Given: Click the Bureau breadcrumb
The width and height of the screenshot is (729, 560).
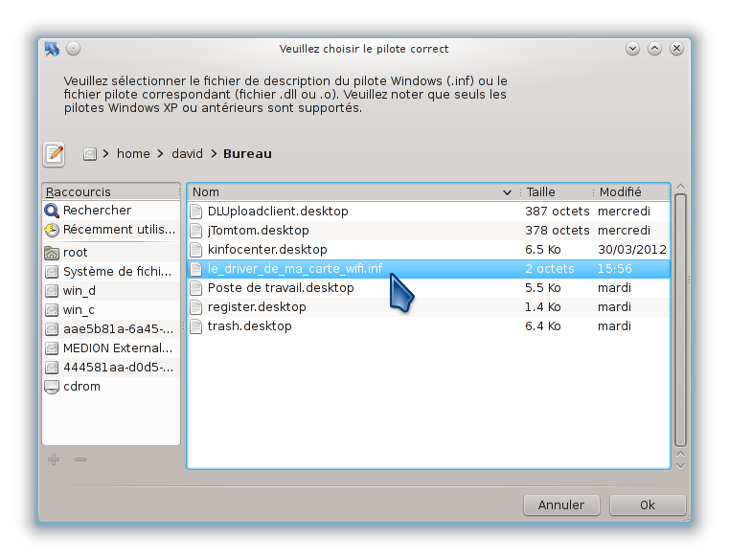Looking at the screenshot, I should (x=247, y=154).
